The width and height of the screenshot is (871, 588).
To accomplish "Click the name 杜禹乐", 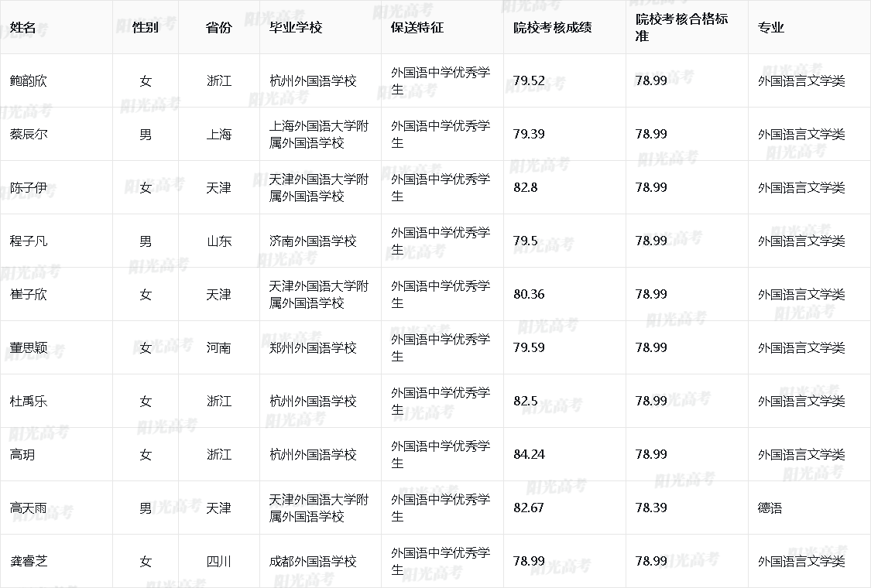I will point(29,402).
